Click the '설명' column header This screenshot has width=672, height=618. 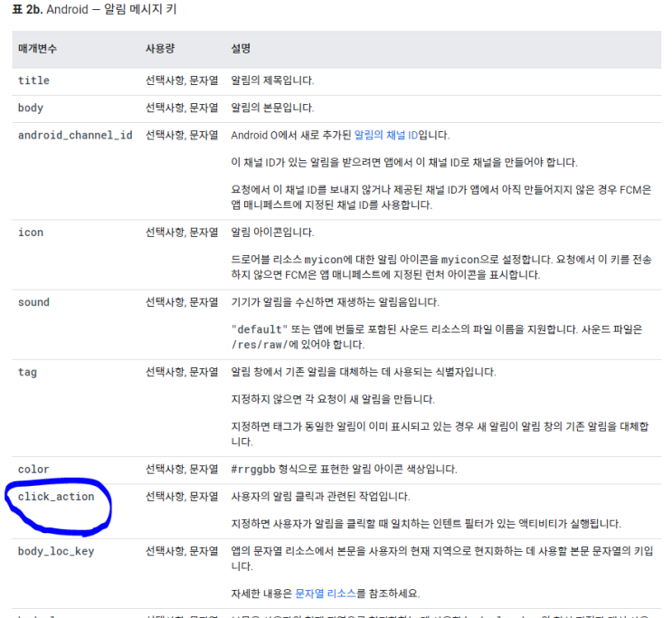click(241, 49)
